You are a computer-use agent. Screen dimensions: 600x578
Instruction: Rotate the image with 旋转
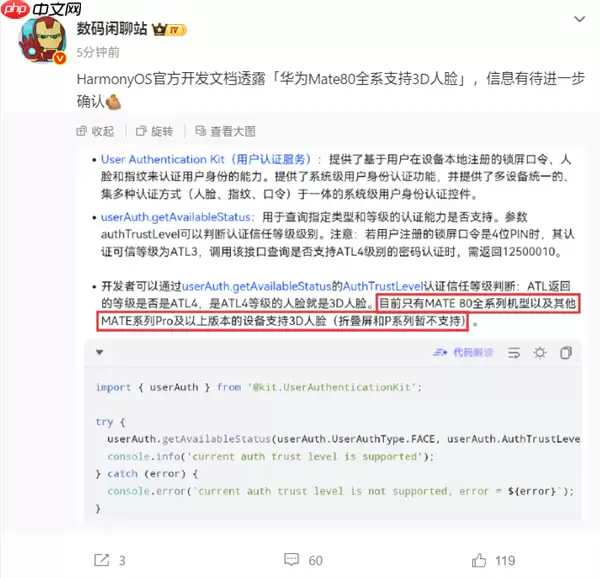pyautogui.click(x=155, y=132)
